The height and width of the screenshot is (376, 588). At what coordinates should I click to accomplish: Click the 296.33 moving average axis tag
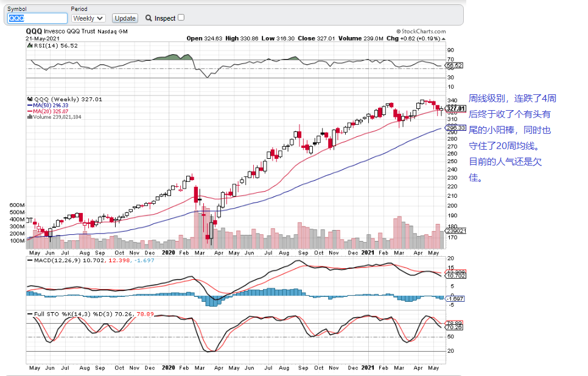pos(455,128)
